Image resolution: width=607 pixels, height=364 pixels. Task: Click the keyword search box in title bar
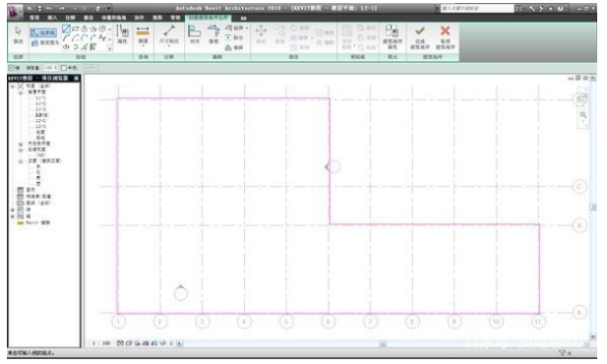point(477,8)
